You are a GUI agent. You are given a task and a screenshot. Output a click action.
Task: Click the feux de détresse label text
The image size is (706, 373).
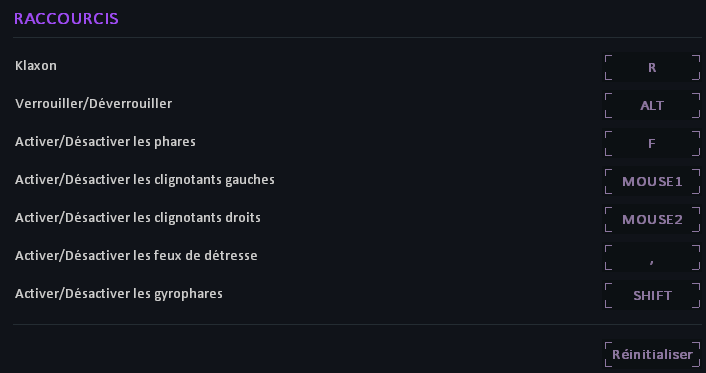click(x=136, y=256)
